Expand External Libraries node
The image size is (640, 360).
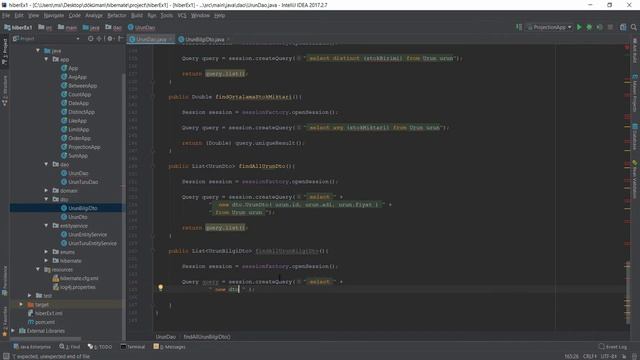13,331
